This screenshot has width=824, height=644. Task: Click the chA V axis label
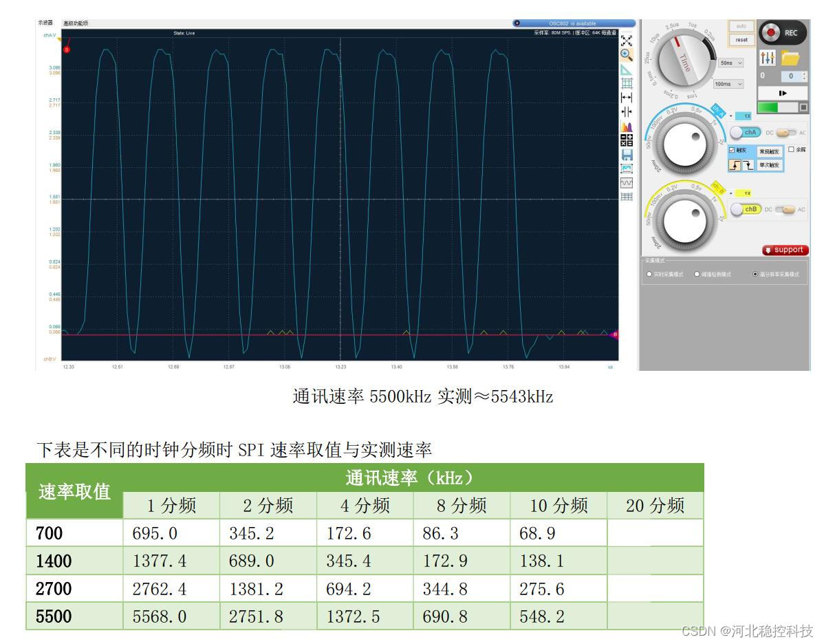(x=50, y=35)
